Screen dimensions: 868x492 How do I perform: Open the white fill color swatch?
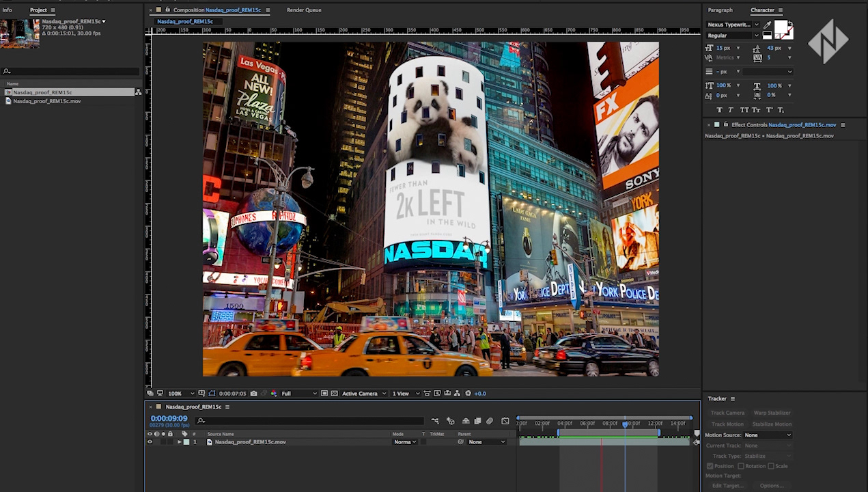[781, 28]
